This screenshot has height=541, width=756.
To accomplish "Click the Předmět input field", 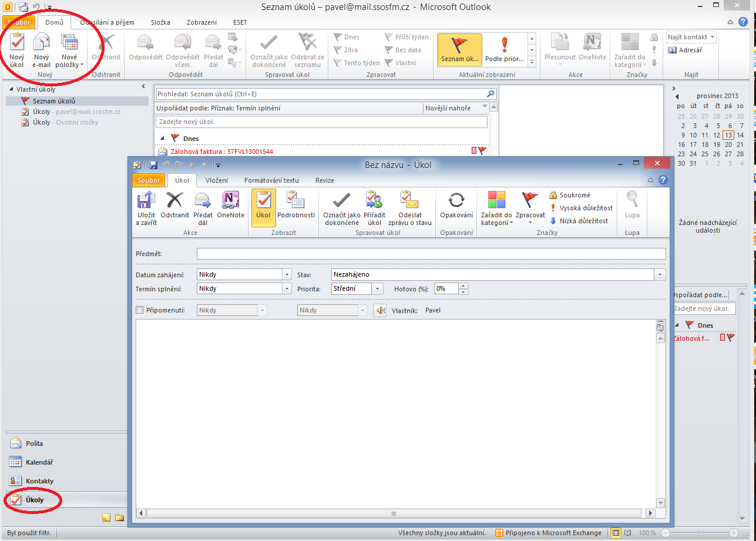I will 431,254.
